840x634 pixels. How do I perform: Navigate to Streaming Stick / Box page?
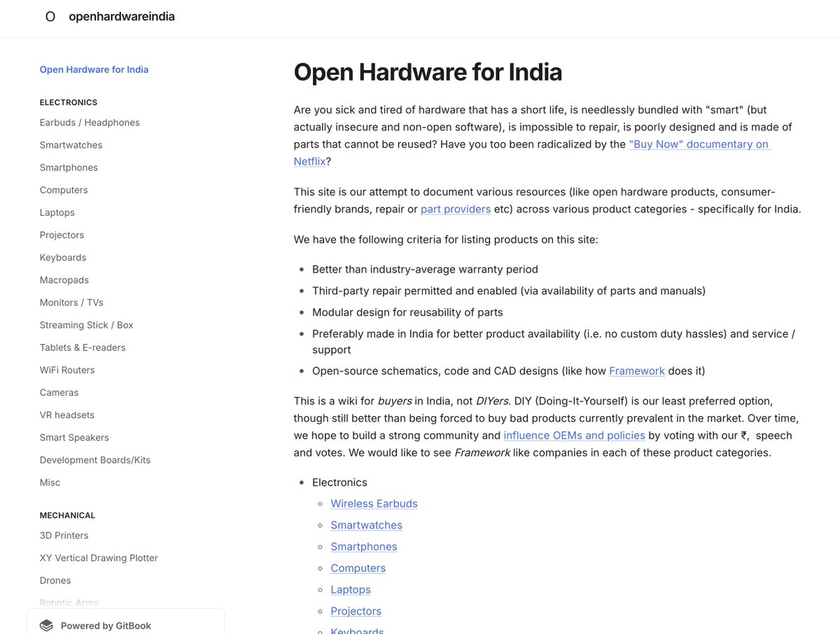pos(86,324)
